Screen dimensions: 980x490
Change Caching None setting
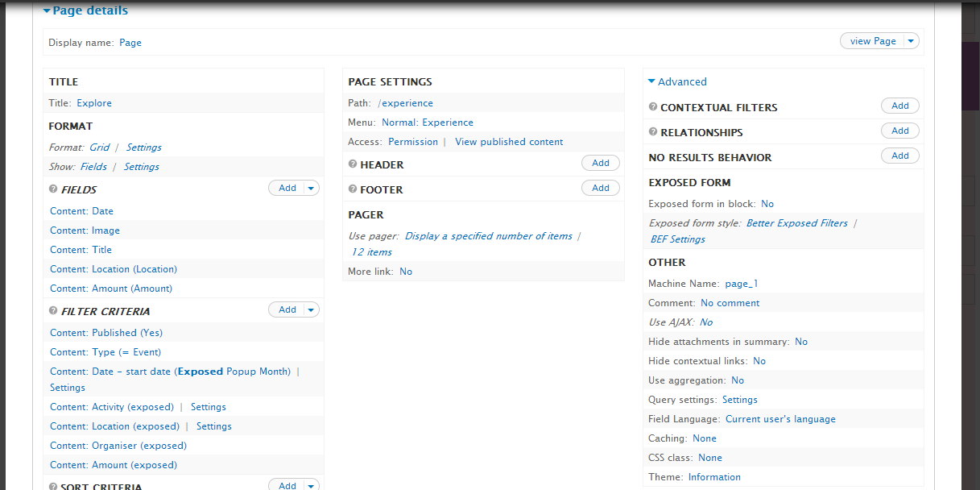[705, 438]
